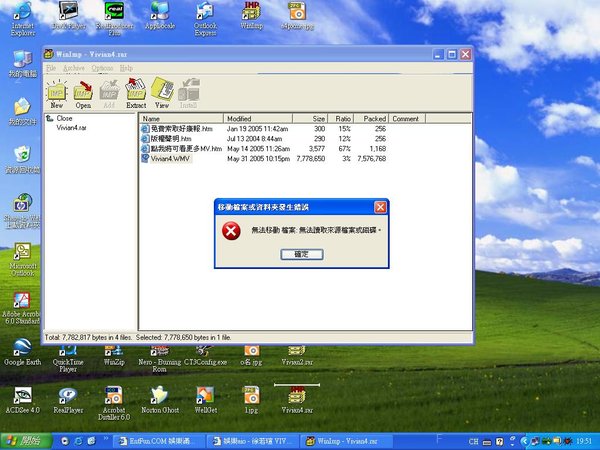Image resolution: width=600 pixels, height=450 pixels.
Task: Click Outlook Express desktop icon
Action: coord(205,19)
